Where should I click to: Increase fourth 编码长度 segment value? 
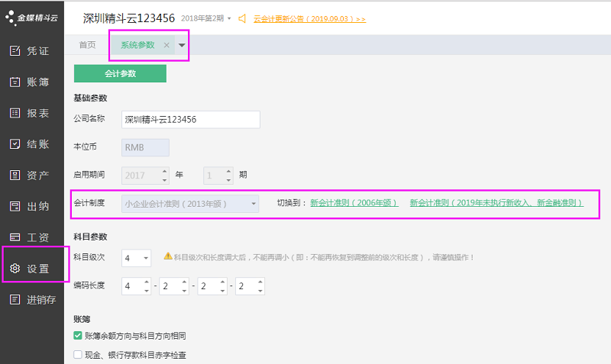point(260,282)
